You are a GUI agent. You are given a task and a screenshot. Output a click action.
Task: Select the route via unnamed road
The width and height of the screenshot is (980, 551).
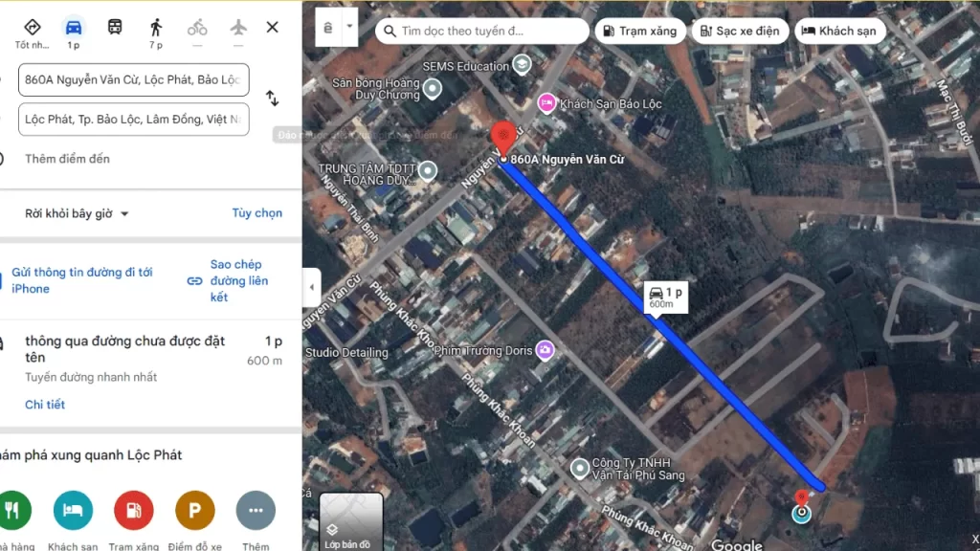coord(150,359)
